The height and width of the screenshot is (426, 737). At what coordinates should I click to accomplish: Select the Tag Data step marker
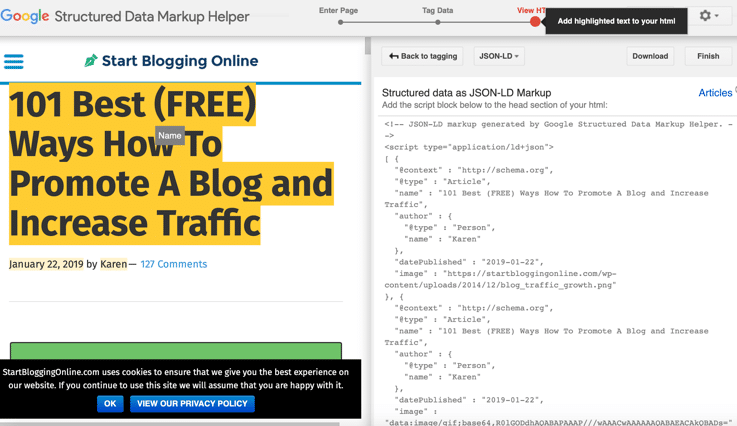point(438,22)
